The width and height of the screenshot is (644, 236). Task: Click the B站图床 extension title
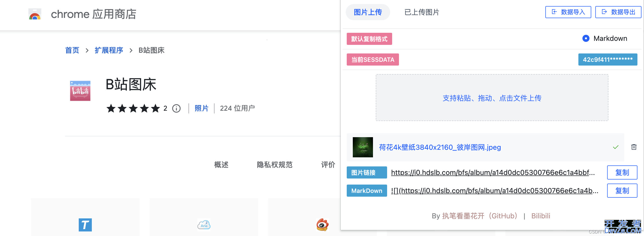(x=131, y=84)
